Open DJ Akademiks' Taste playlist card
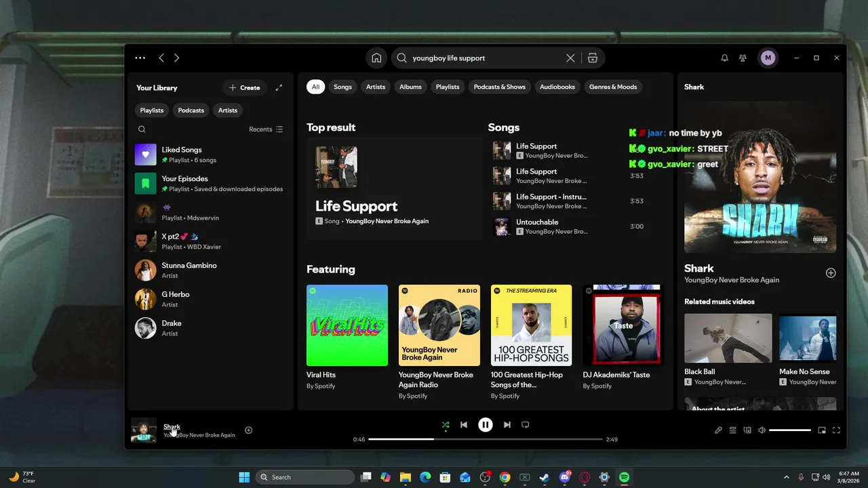 [623, 338]
